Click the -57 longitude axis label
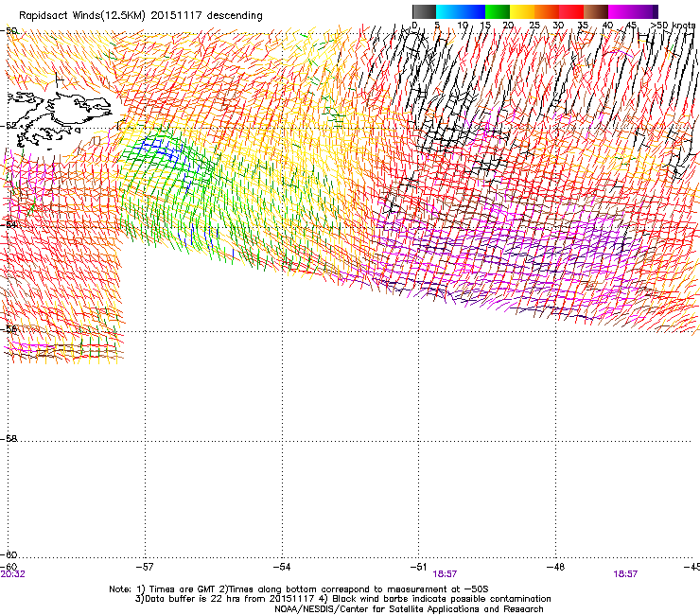 click(145, 567)
